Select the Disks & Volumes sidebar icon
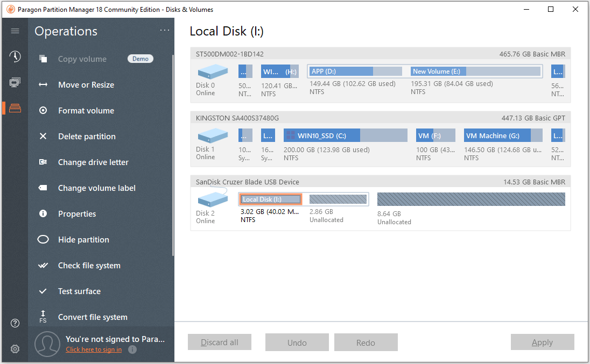Image resolution: width=590 pixels, height=364 pixels. pos(15,108)
